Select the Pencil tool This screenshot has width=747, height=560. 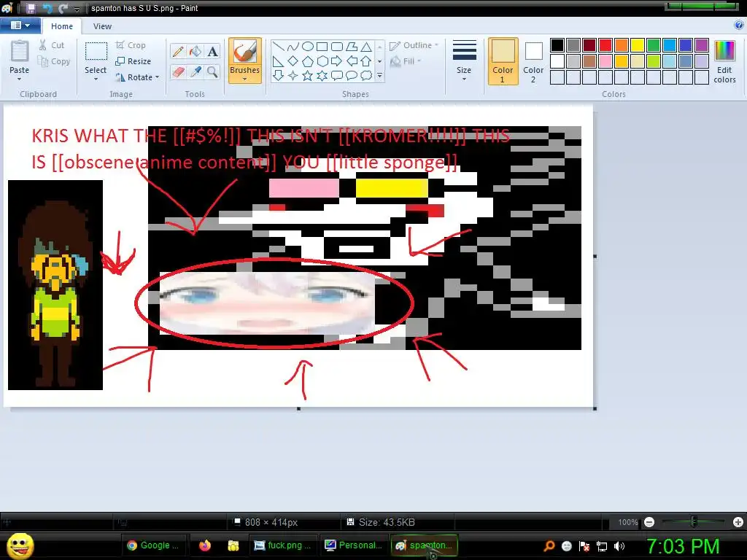coord(178,52)
